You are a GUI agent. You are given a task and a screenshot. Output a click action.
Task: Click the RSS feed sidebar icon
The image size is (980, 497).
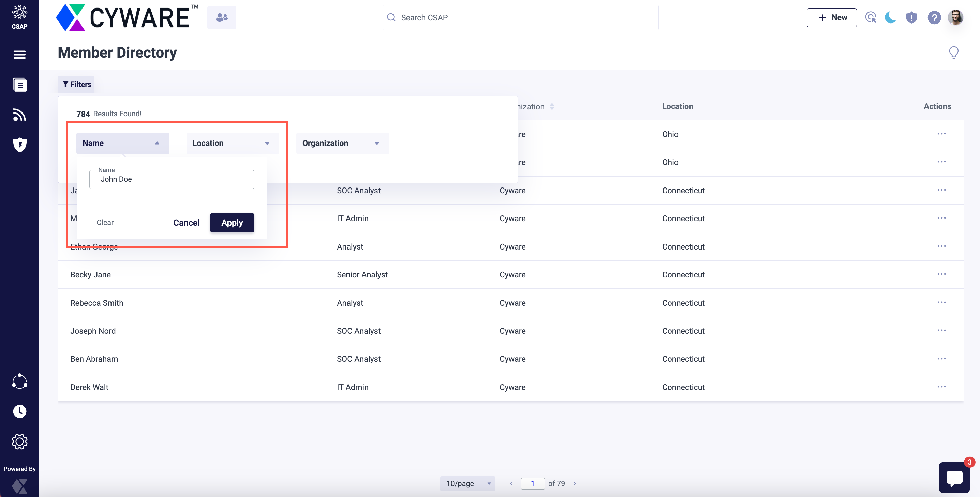click(19, 115)
